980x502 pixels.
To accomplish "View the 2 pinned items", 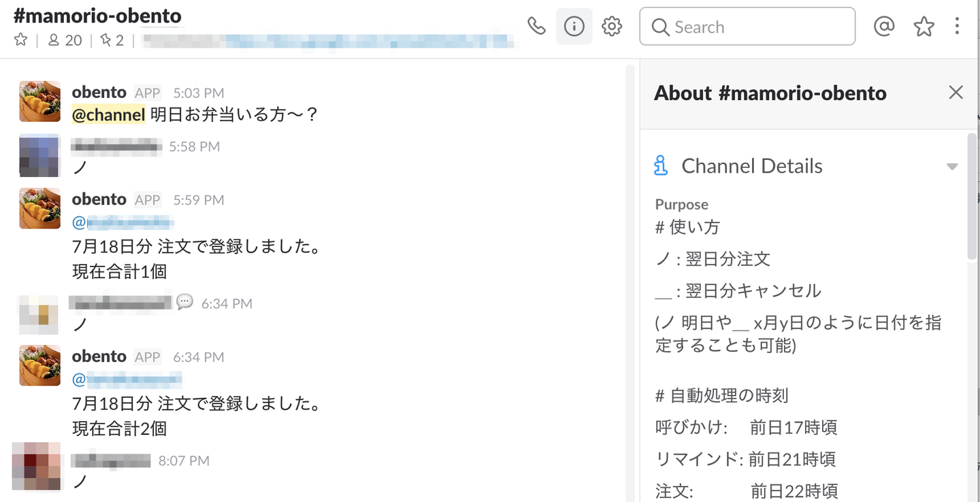I will [x=112, y=40].
